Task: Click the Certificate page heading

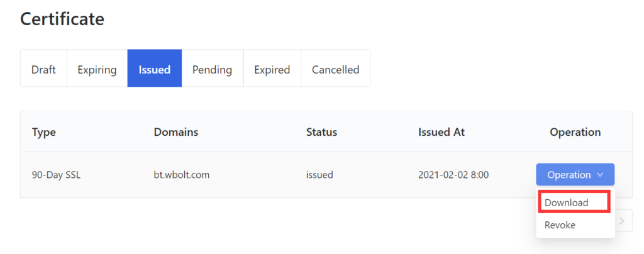Action: (62, 19)
